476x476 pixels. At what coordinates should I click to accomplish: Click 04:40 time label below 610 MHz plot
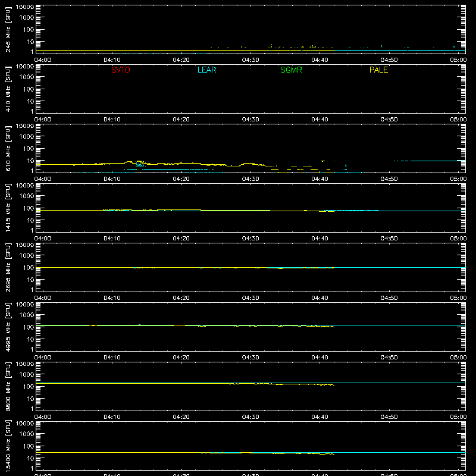click(x=320, y=179)
